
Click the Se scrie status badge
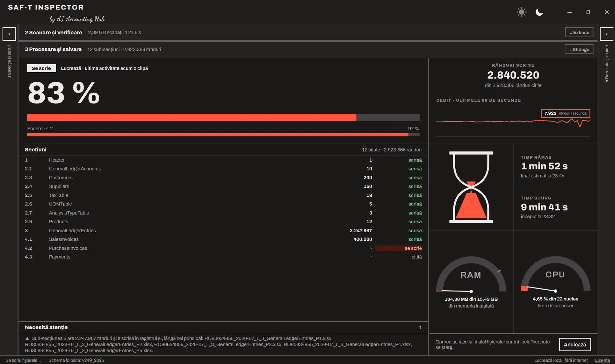coord(41,68)
